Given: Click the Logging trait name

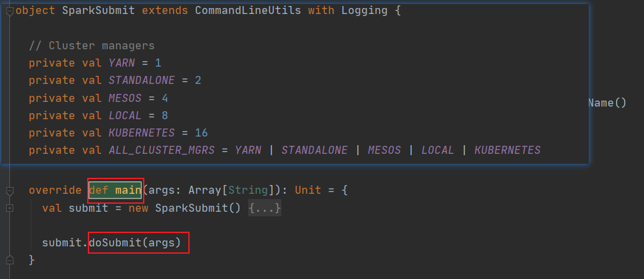Looking at the screenshot, I should tap(365, 11).
